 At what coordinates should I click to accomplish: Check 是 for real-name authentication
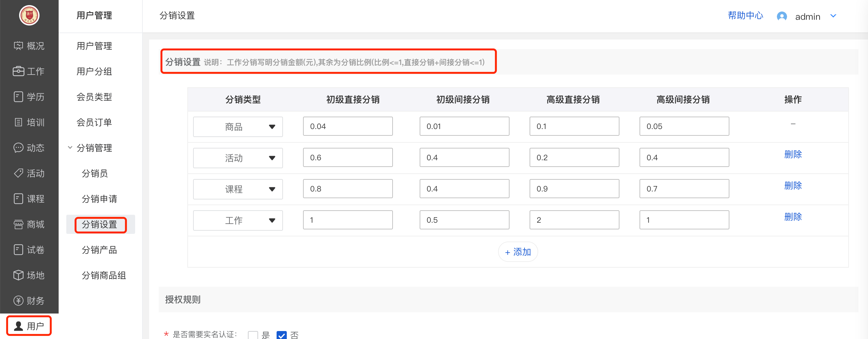(253, 335)
